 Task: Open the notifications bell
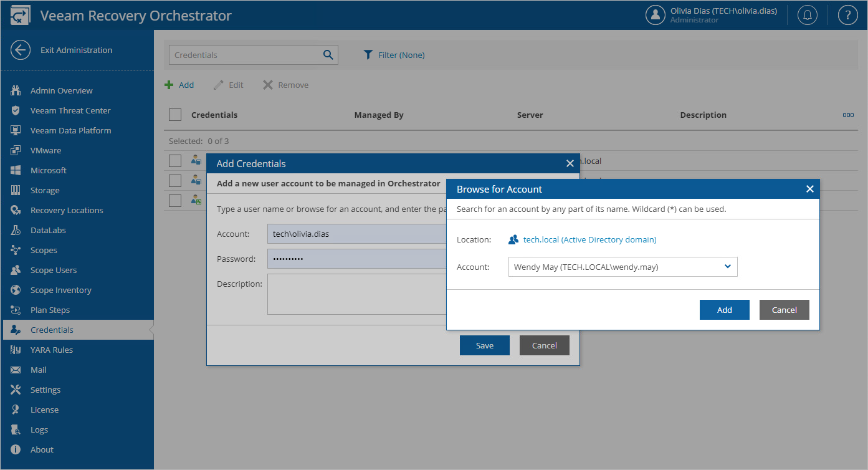[x=807, y=14]
